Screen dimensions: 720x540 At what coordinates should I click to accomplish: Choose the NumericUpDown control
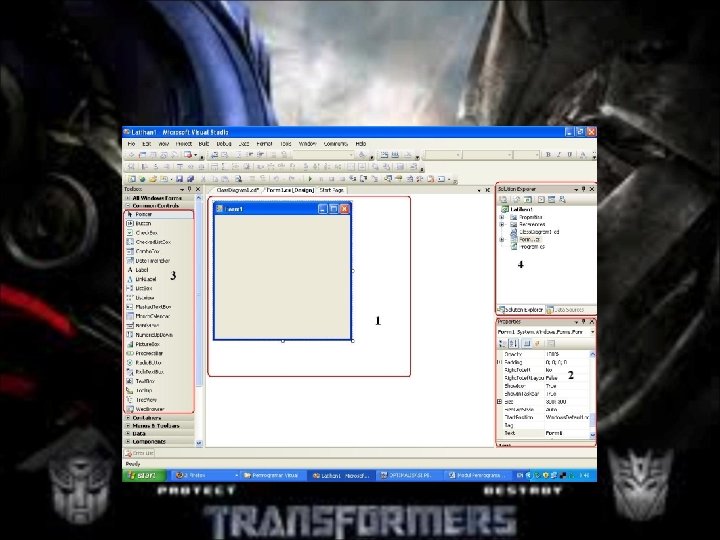click(159, 335)
